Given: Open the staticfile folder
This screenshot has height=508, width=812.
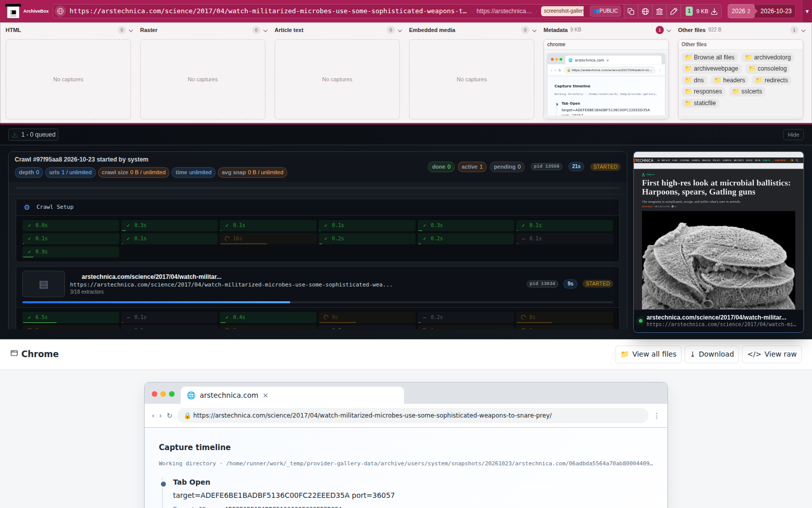Looking at the screenshot, I should click(700, 103).
